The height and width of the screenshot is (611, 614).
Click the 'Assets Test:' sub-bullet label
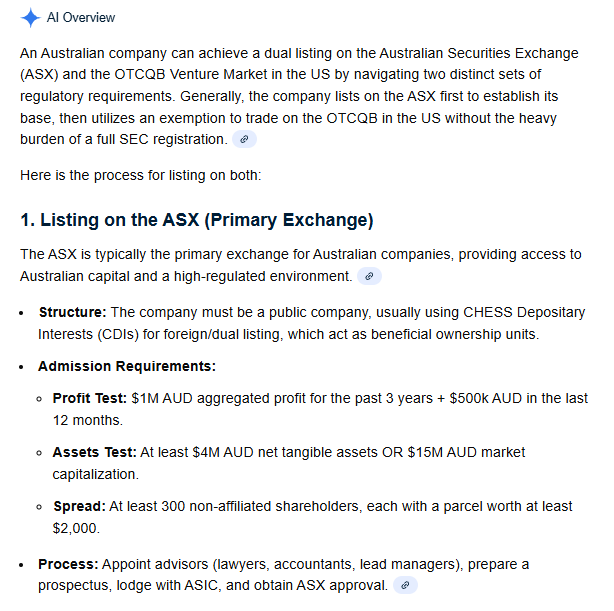(x=94, y=452)
